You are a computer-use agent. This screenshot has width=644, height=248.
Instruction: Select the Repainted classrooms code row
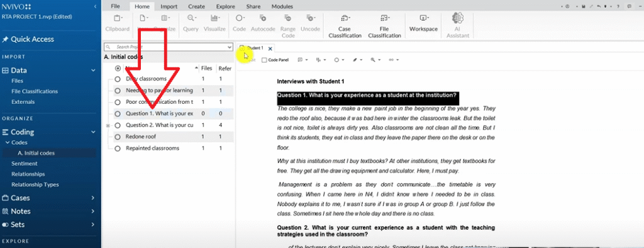(x=174, y=148)
